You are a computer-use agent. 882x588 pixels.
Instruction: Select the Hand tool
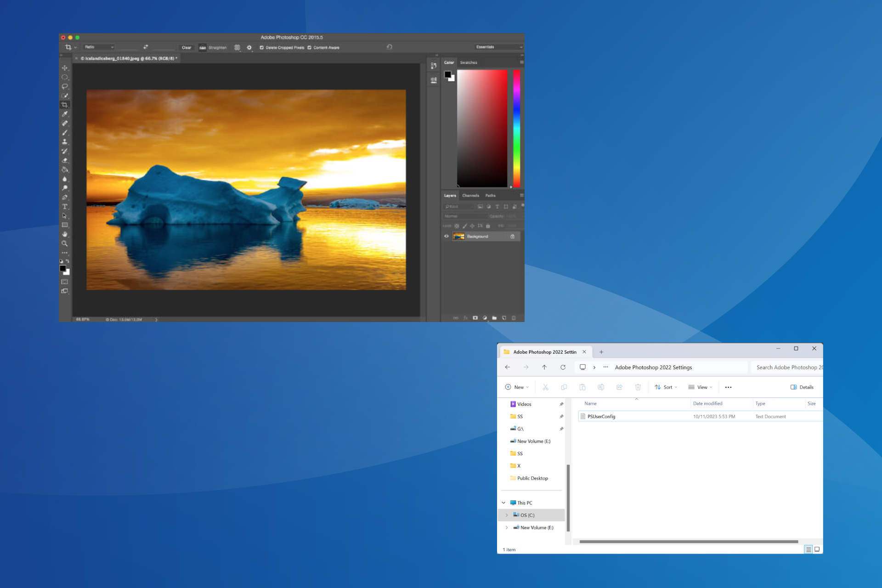pyautogui.click(x=65, y=234)
